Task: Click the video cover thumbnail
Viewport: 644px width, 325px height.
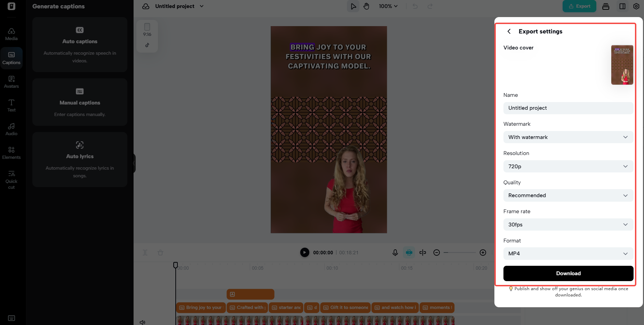Action: click(622, 65)
